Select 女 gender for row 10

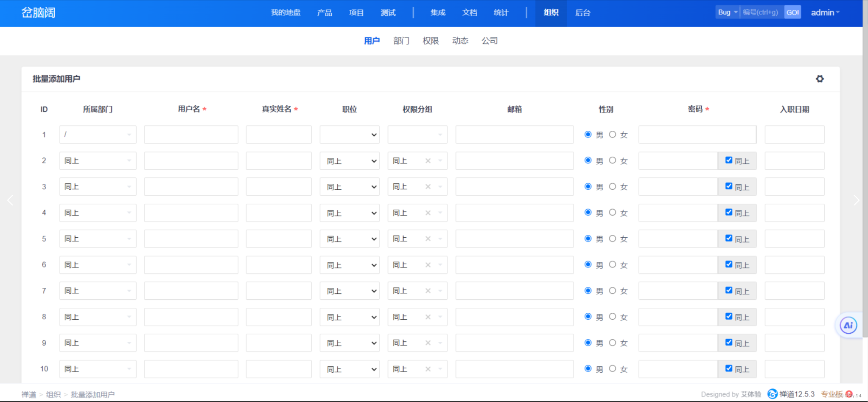(x=613, y=368)
